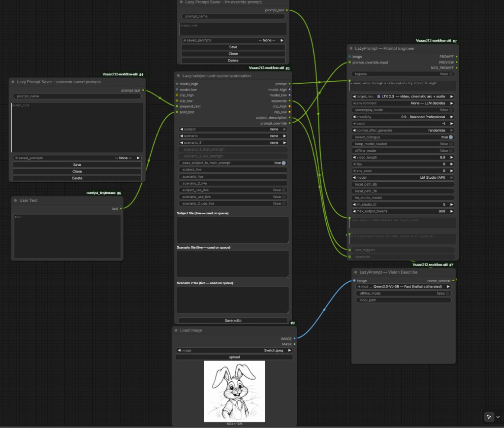Click lm_studio_model input field

403,198
